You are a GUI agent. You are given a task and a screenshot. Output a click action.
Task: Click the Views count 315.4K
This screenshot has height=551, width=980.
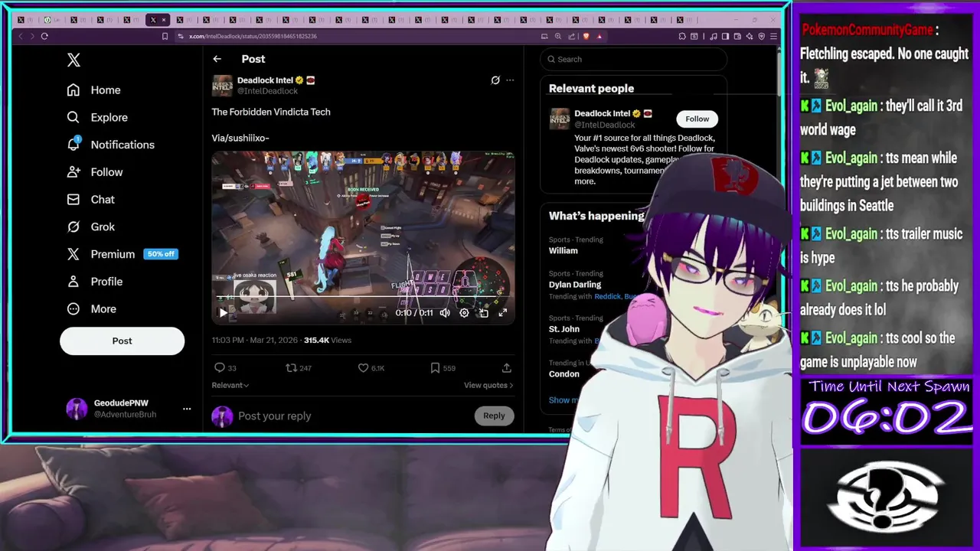(327, 340)
